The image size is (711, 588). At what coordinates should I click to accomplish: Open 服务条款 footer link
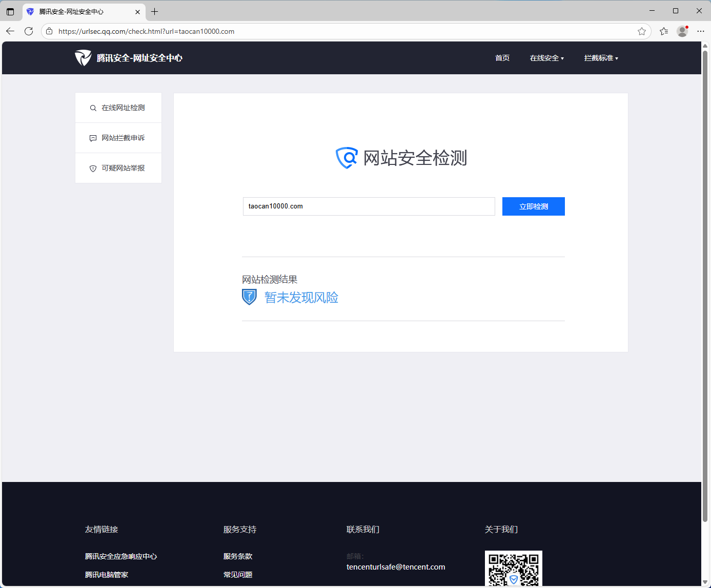point(238,556)
